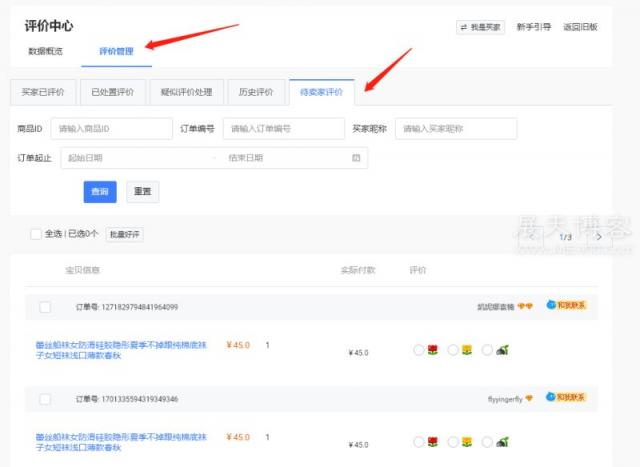Click buyer name flyingerfly

point(505,399)
